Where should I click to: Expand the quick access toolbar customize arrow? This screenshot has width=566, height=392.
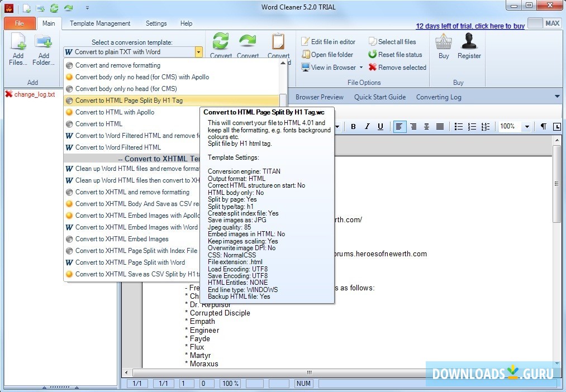(87, 8)
